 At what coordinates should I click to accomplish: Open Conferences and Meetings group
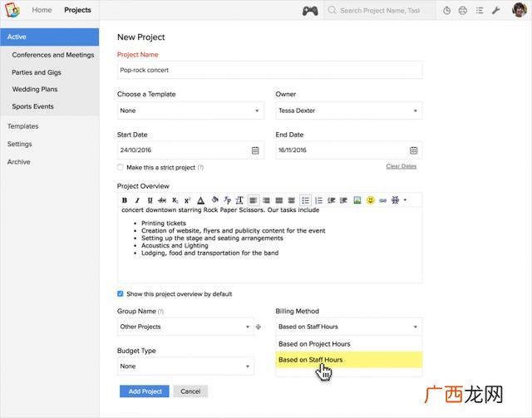53,55
